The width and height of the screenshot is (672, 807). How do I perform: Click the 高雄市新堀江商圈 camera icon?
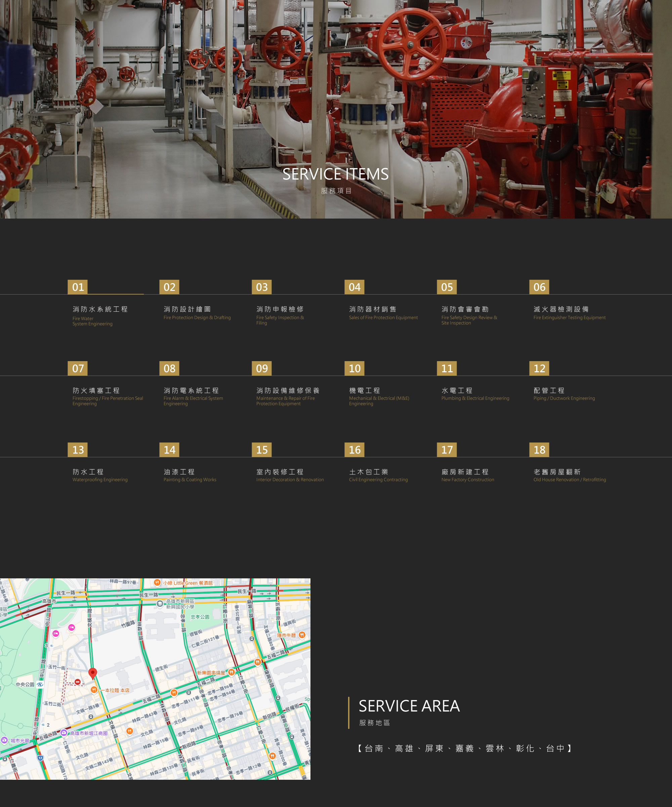64,733
